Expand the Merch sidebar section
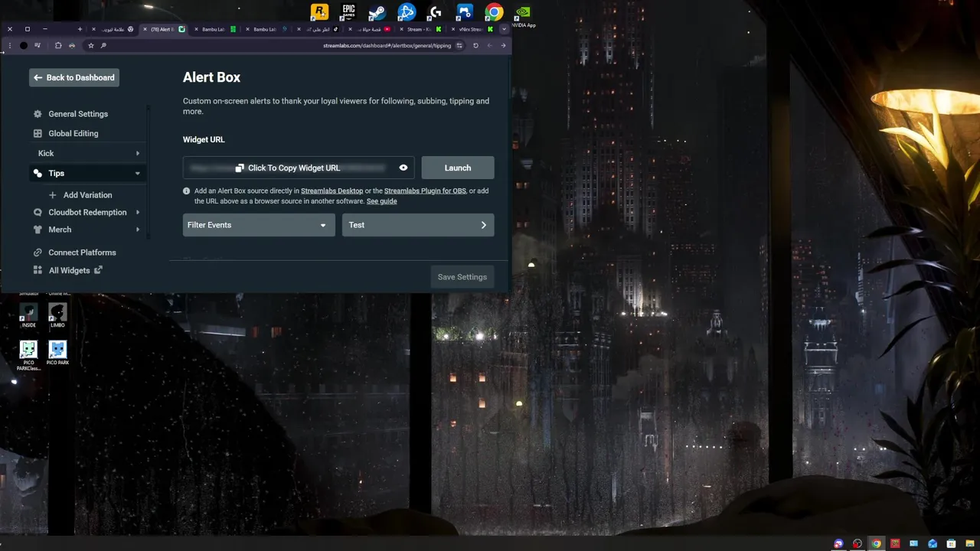The width and height of the screenshot is (980, 551). click(x=87, y=230)
